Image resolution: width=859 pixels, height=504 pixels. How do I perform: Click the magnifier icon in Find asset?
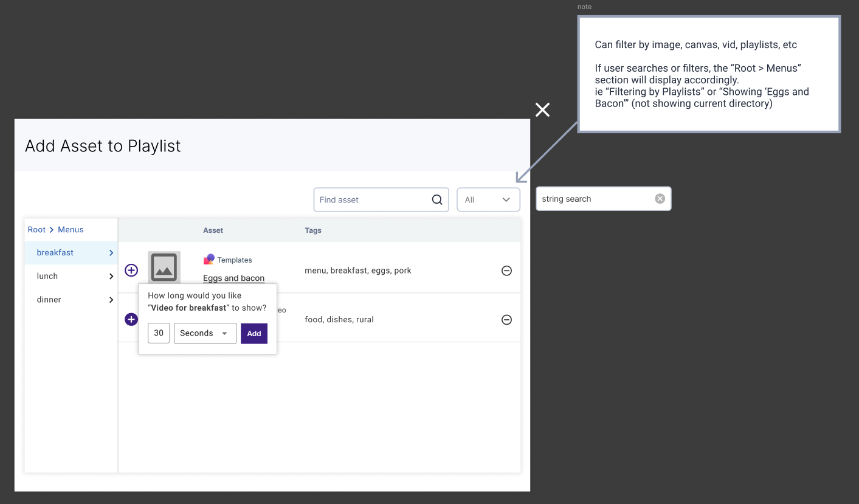pyautogui.click(x=437, y=199)
